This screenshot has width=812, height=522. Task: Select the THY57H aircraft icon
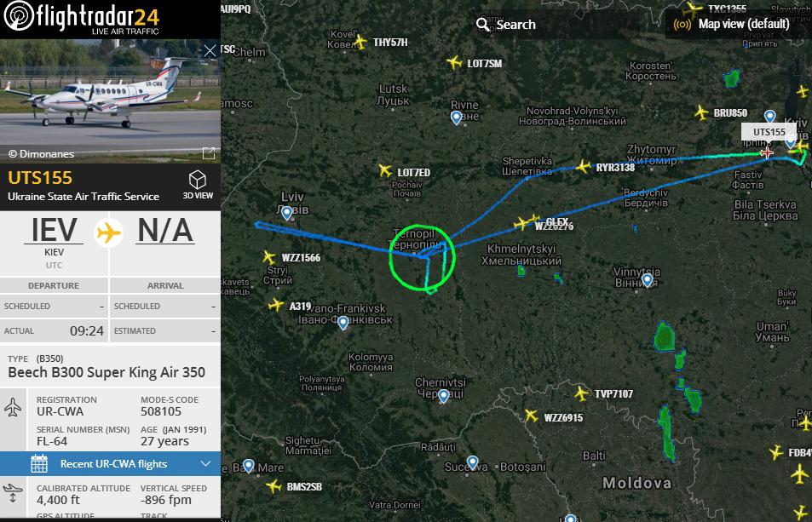[x=360, y=42]
